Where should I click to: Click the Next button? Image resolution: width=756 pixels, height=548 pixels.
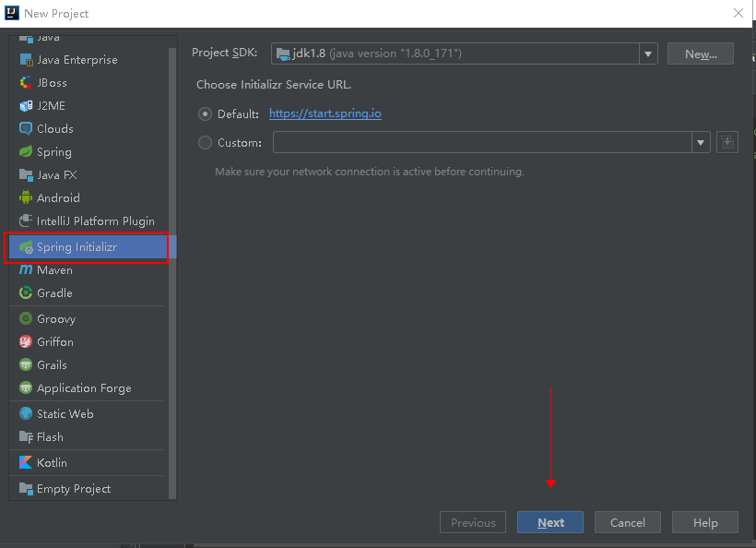click(550, 522)
